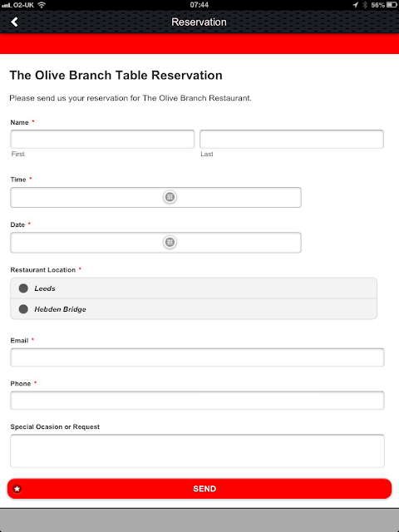Open the Date picker grid icon

(x=170, y=242)
